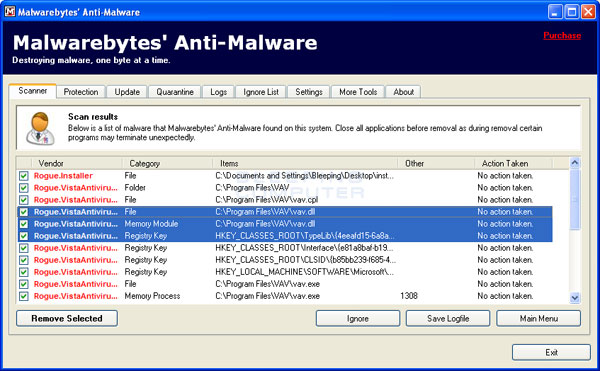Sort by the Vendor column header
The width and height of the screenshot is (600, 371).
tap(77, 164)
